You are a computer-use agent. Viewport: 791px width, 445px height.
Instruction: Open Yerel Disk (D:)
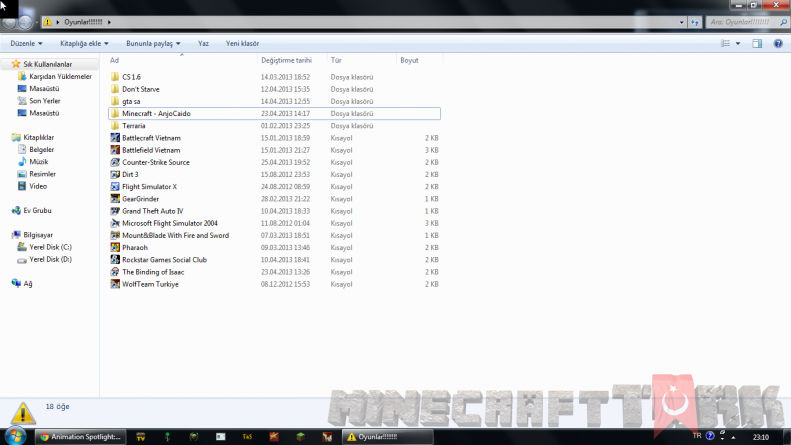(50, 259)
